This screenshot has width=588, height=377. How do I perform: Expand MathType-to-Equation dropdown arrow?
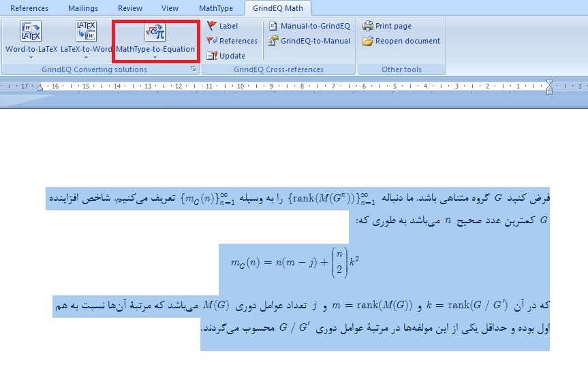pyautogui.click(x=155, y=57)
